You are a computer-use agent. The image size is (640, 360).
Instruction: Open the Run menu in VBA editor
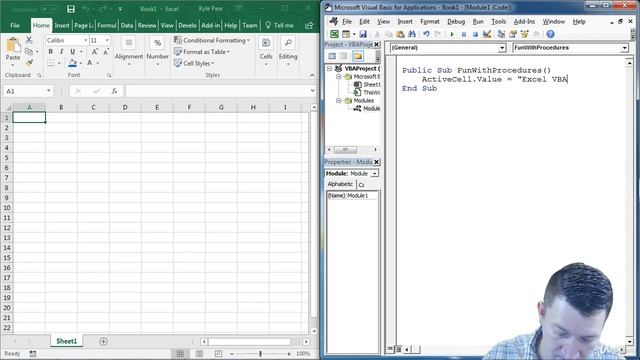coord(478,22)
